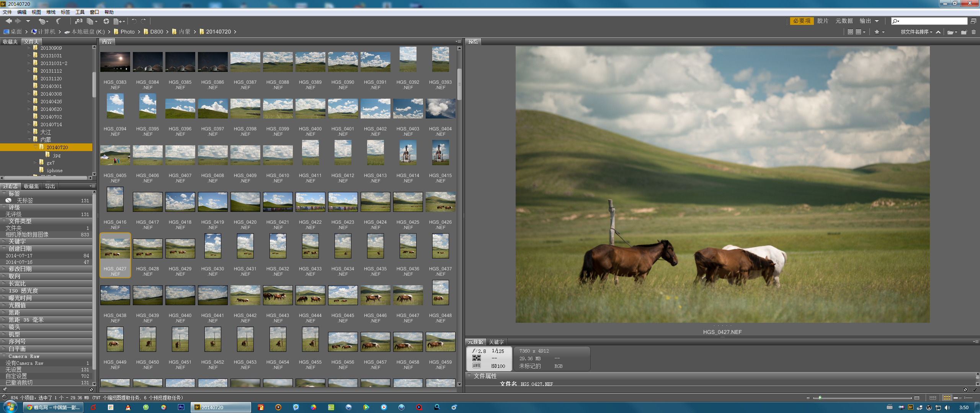980x413 pixels.
Task: Toggle the 无设置 Camera Raw filter
Action: [46, 369]
